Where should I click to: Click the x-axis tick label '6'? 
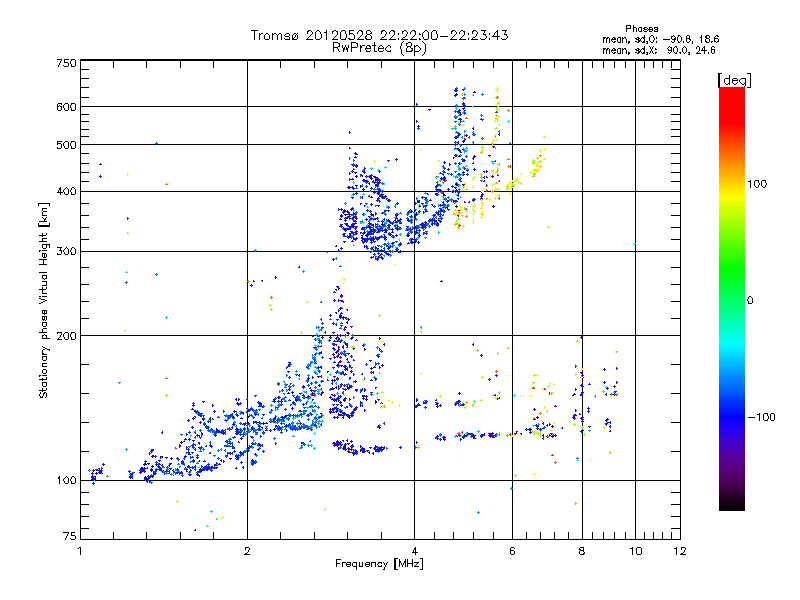click(512, 551)
